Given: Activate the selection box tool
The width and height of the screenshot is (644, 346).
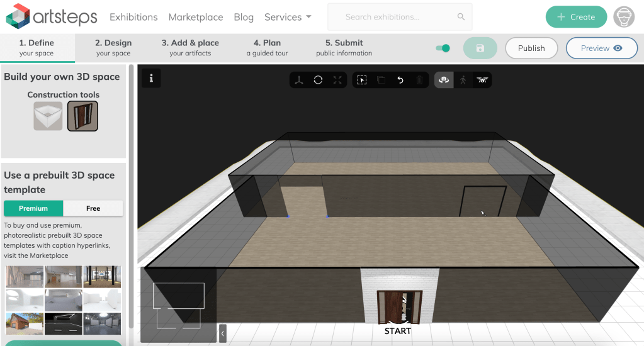Looking at the screenshot, I should click(x=362, y=80).
